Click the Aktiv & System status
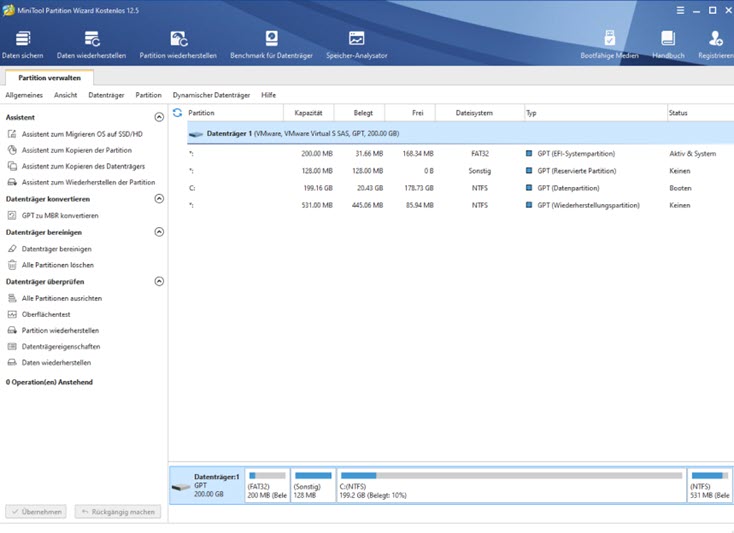Viewport: 734px width, 533px height. tap(692, 153)
